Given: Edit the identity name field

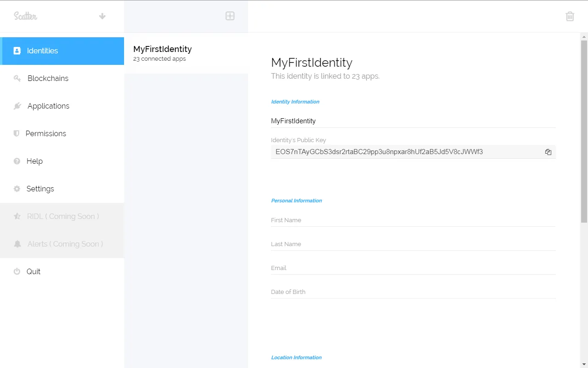Looking at the screenshot, I should tap(413, 121).
